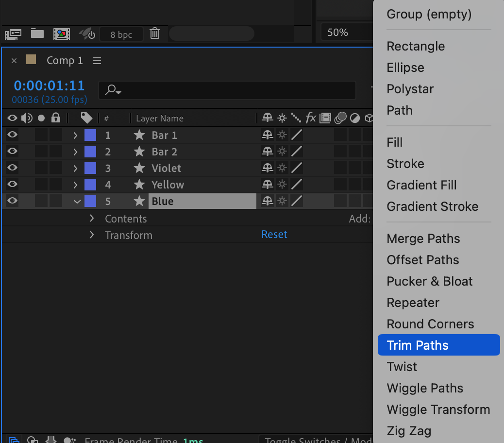Collapse the Blue layer properties
The height and width of the screenshot is (443, 504).
point(76,201)
